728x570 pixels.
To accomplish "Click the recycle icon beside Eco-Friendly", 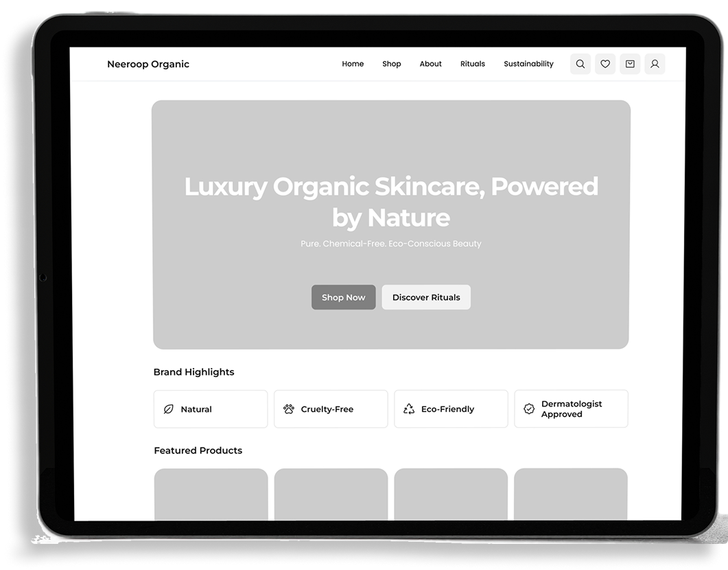I will click(x=409, y=409).
